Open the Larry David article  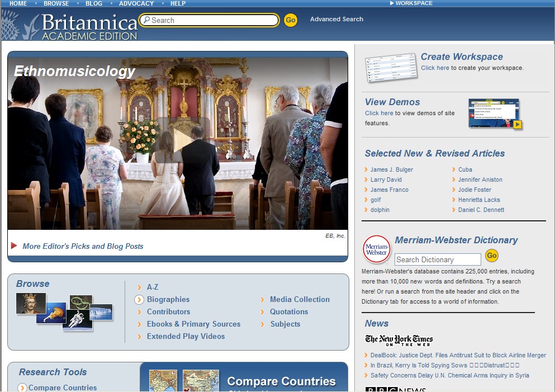point(386,180)
